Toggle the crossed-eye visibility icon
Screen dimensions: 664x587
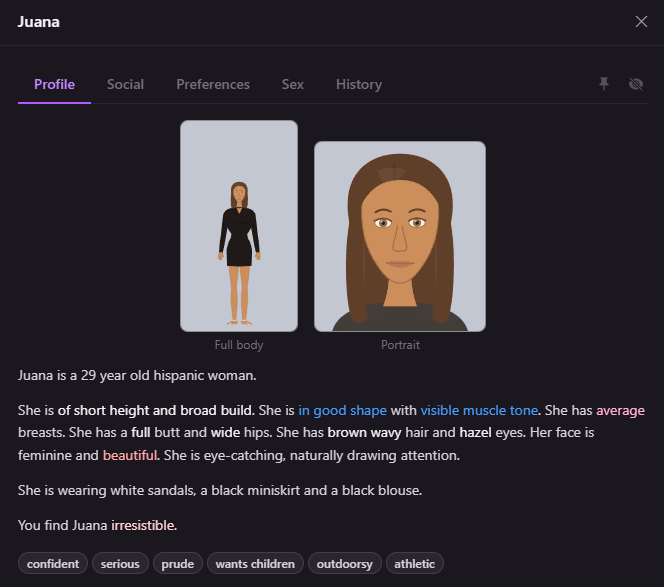[x=636, y=84]
